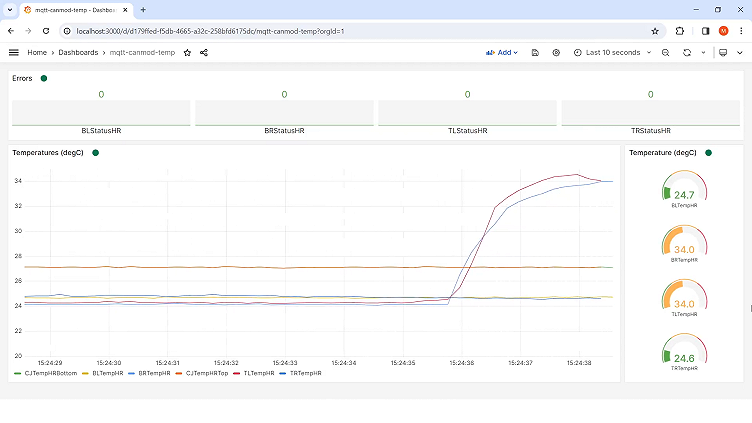Click the BRStatusHR bar gauge

284,113
